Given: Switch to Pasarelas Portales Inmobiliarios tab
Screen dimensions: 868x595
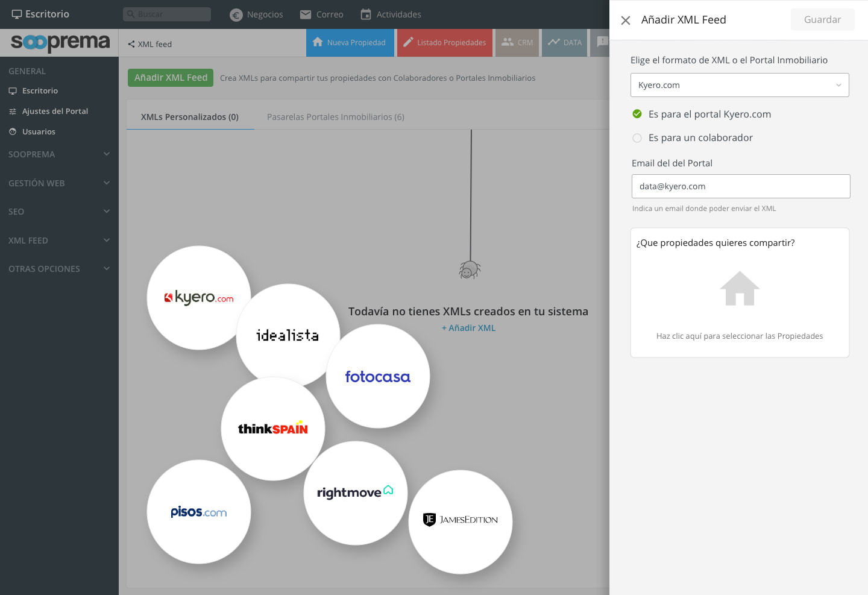Looking at the screenshot, I should [x=335, y=117].
